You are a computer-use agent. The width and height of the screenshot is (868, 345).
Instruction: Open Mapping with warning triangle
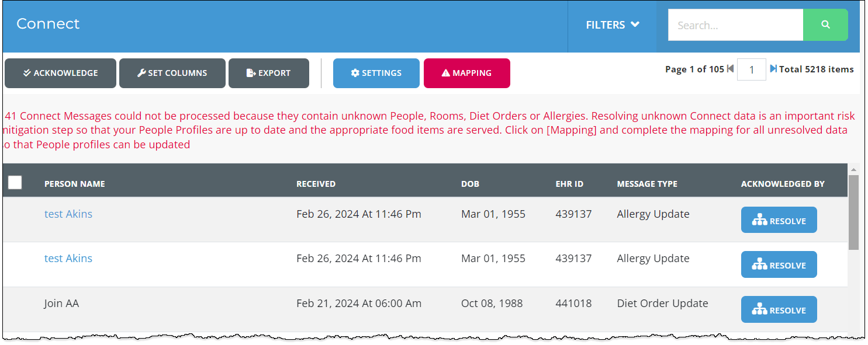pyautogui.click(x=466, y=74)
